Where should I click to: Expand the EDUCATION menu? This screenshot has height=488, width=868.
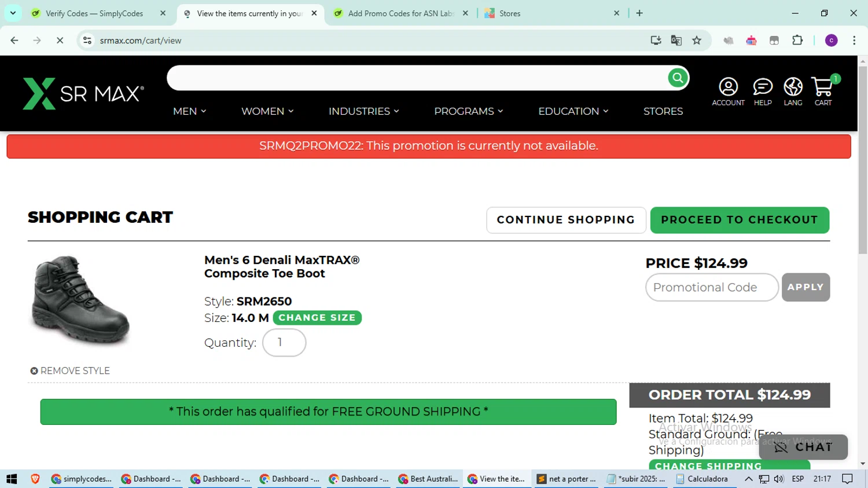[x=573, y=111]
